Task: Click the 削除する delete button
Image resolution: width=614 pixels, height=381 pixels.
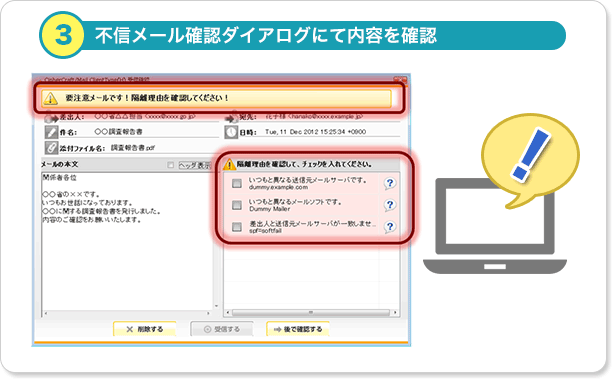Action: (x=144, y=329)
